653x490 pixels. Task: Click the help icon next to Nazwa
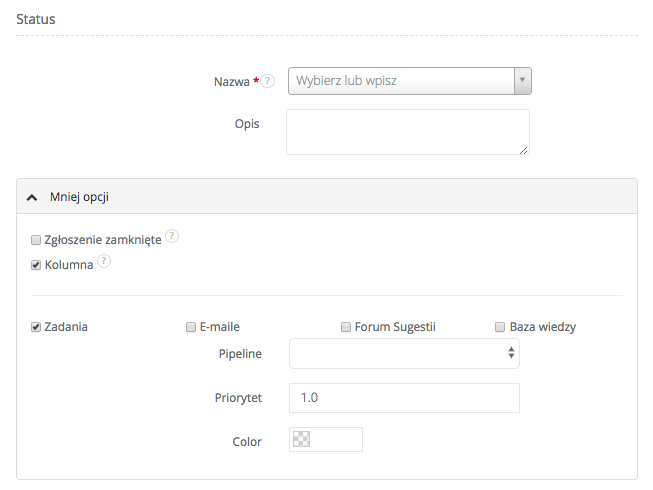click(268, 81)
